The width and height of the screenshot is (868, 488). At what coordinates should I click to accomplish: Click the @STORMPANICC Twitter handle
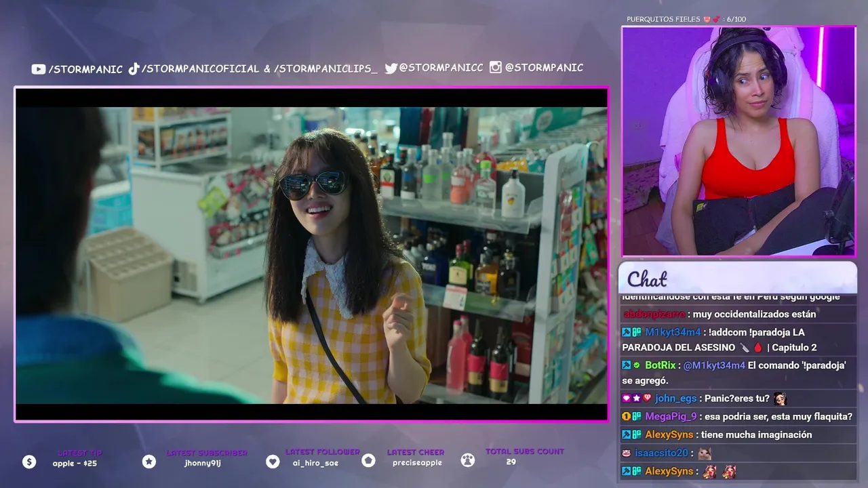(441, 68)
